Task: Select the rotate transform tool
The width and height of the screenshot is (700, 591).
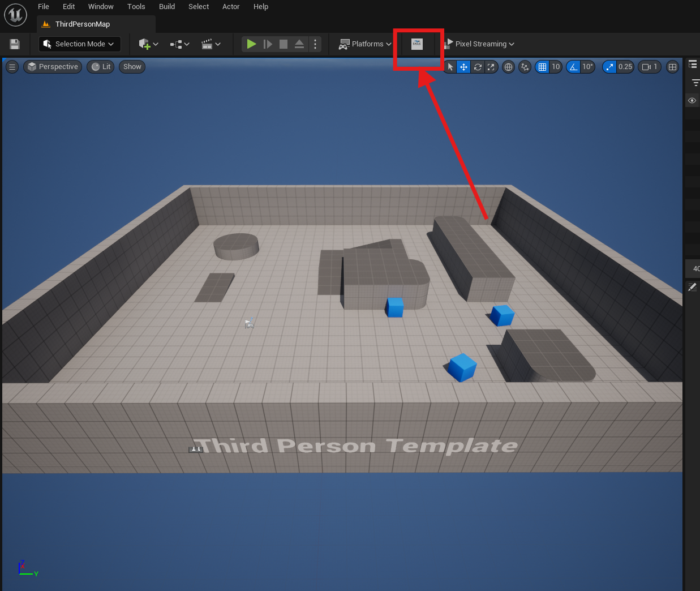Action: [x=478, y=67]
